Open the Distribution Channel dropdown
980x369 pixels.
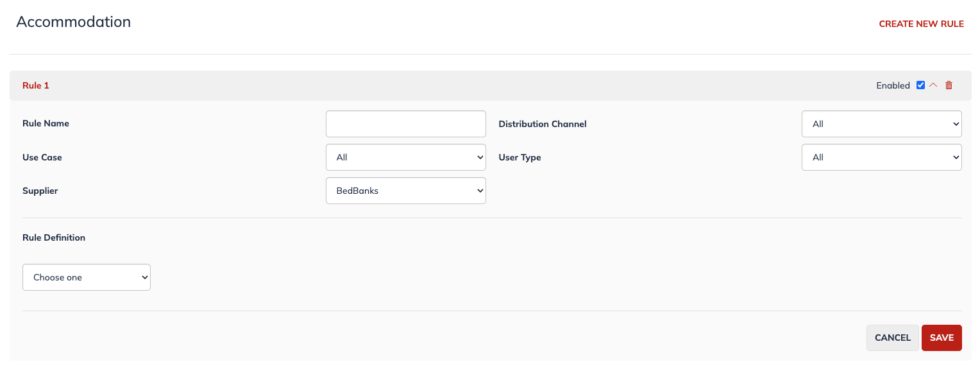tap(882, 124)
